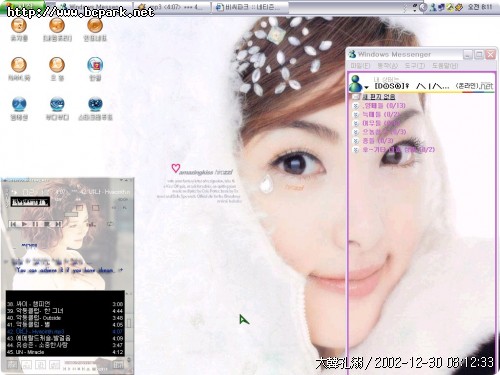Click the next track button in the player
Viewport: 500px width, 375px height.
[58, 224]
